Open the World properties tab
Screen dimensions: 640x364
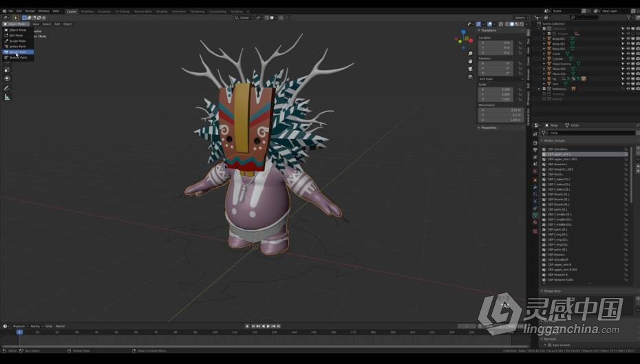(535, 171)
